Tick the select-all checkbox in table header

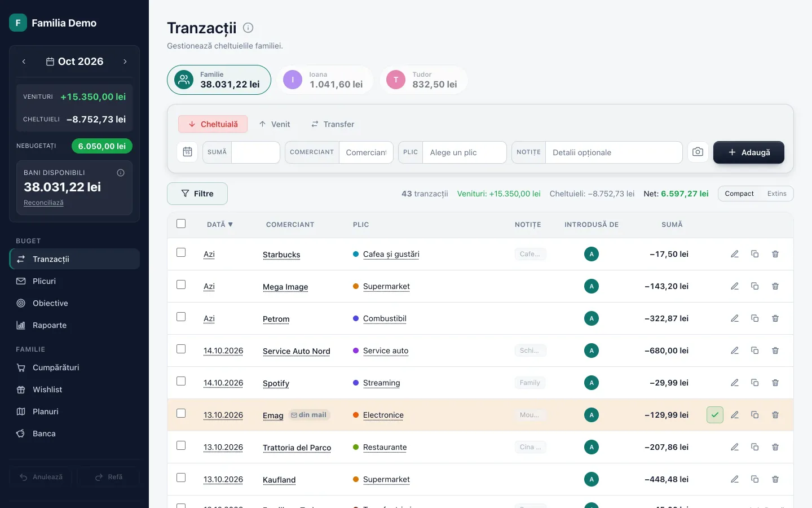pos(181,224)
